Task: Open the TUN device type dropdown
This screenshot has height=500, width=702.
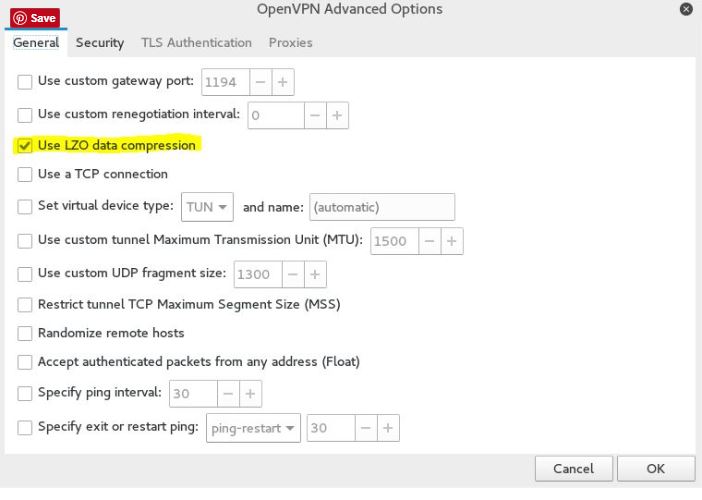Action: point(207,207)
